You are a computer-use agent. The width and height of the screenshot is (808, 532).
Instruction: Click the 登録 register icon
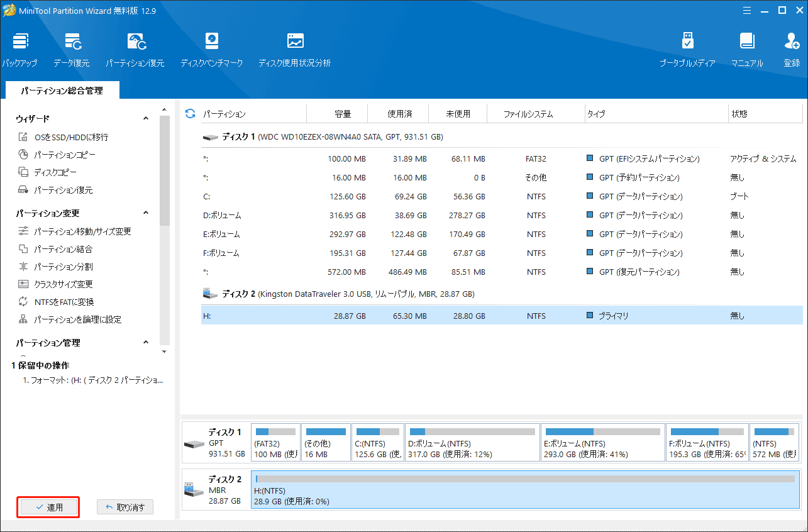792,50
